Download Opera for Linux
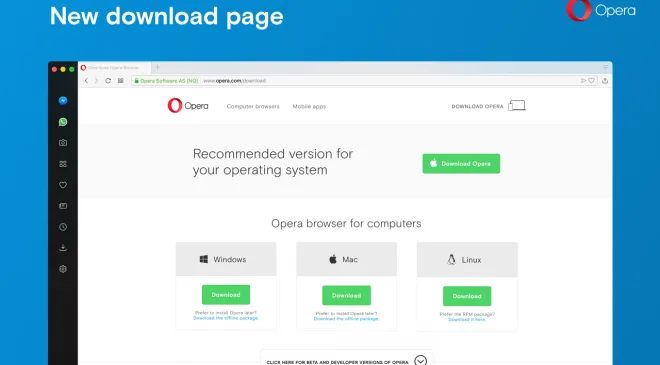 pos(467,296)
